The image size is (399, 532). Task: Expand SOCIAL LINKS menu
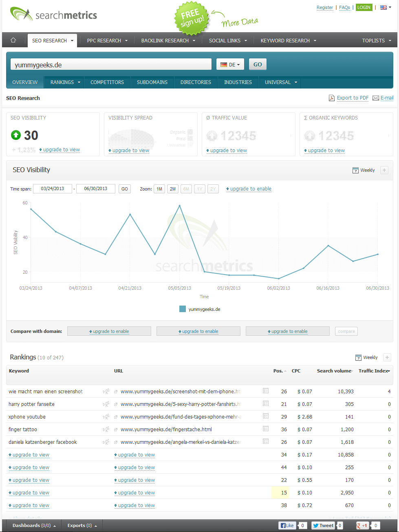pos(228,40)
